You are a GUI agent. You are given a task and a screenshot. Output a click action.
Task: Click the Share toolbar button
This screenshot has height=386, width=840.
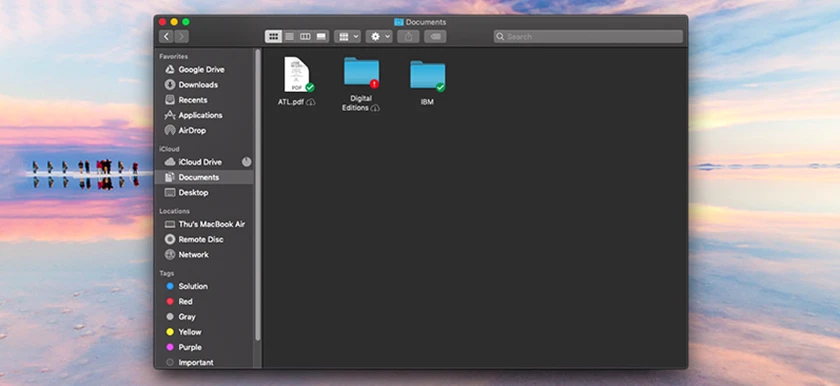[x=408, y=36]
